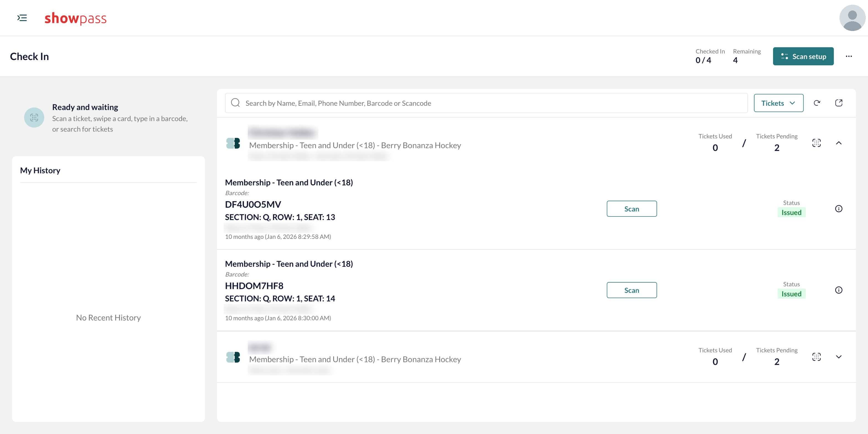
Task: Scan all tickets icon for second membership order
Action: pos(817,357)
